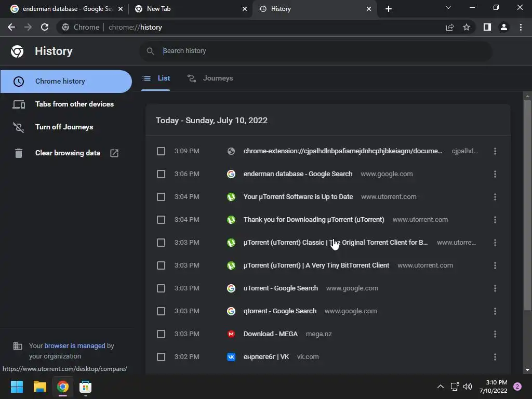Open enderman database - Google Search history link
The image size is (532, 399).
(298, 174)
